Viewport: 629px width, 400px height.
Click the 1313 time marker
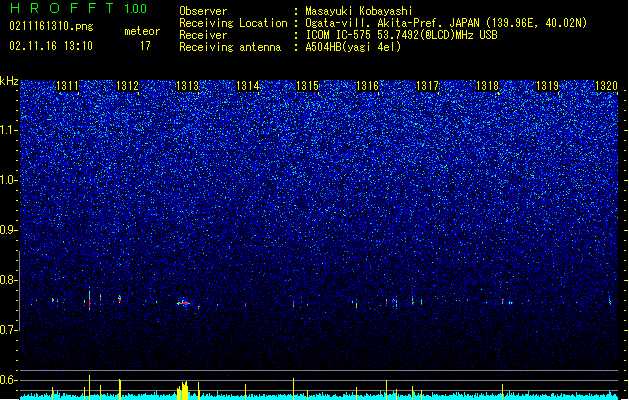[x=187, y=86]
